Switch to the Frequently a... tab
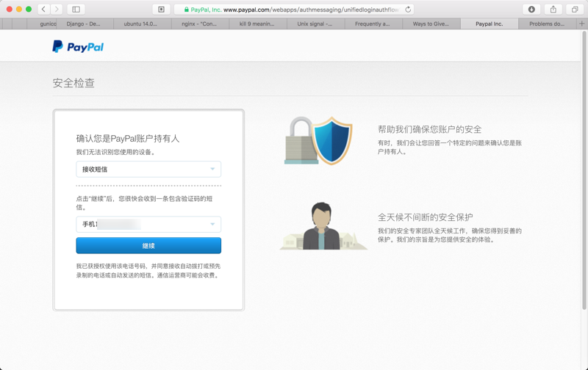588x370 pixels. pos(373,23)
